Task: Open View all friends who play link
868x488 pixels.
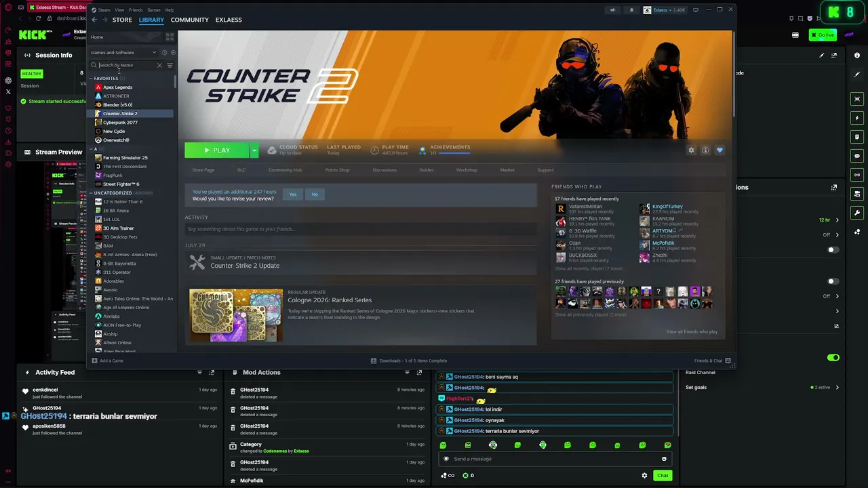Action: pyautogui.click(x=692, y=331)
